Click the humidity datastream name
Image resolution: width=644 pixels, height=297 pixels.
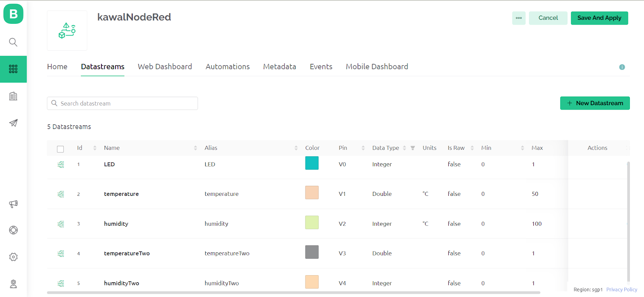[x=116, y=224]
